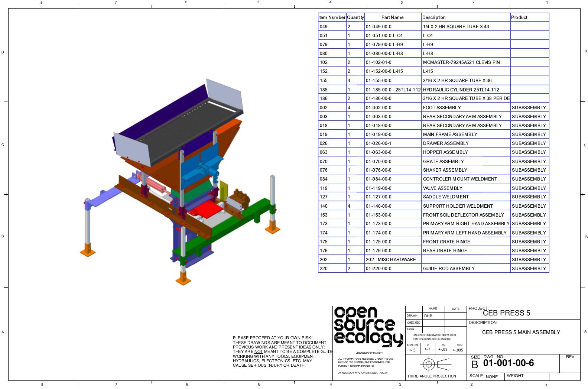Select the 'Description' column header

[466, 17]
